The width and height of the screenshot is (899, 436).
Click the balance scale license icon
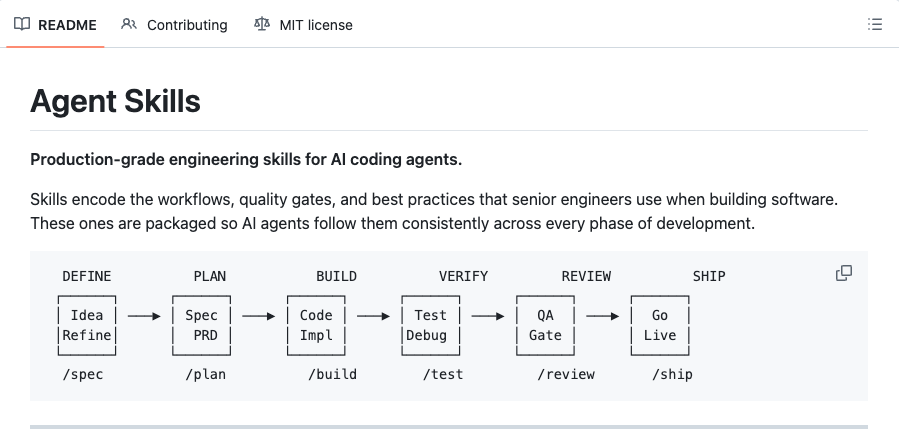tap(262, 24)
